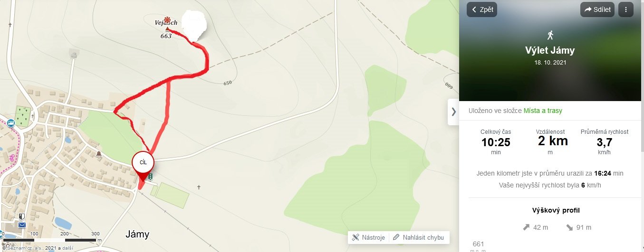644x252 pixels.
Task: Click the bell chapel icon on map
Action: coord(99,154)
